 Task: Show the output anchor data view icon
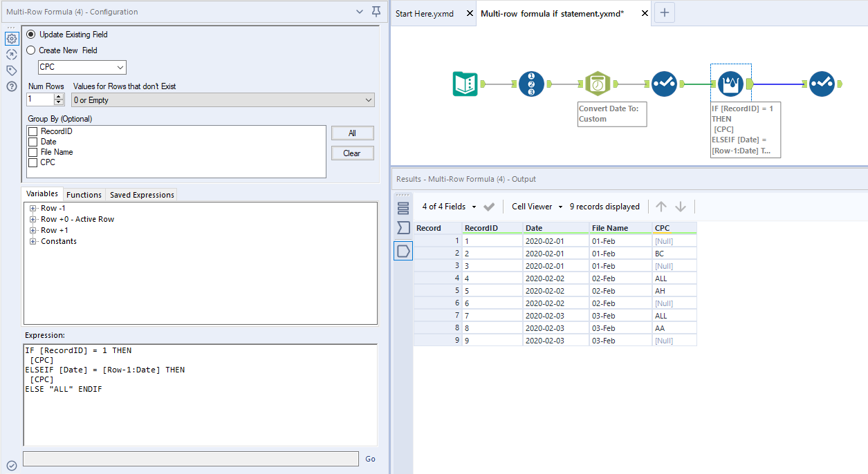403,251
